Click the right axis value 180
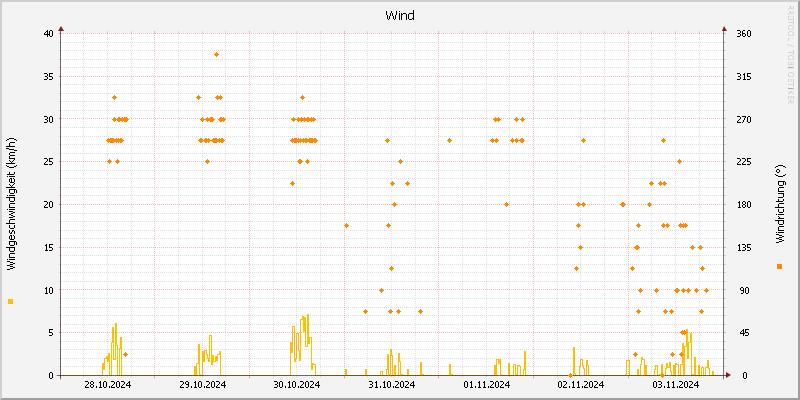800x400 pixels. 744,205
